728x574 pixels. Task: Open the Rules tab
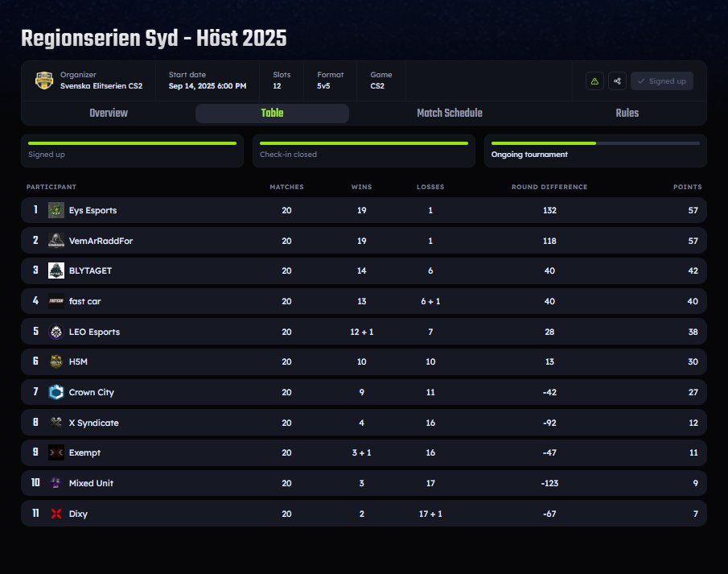(x=627, y=113)
